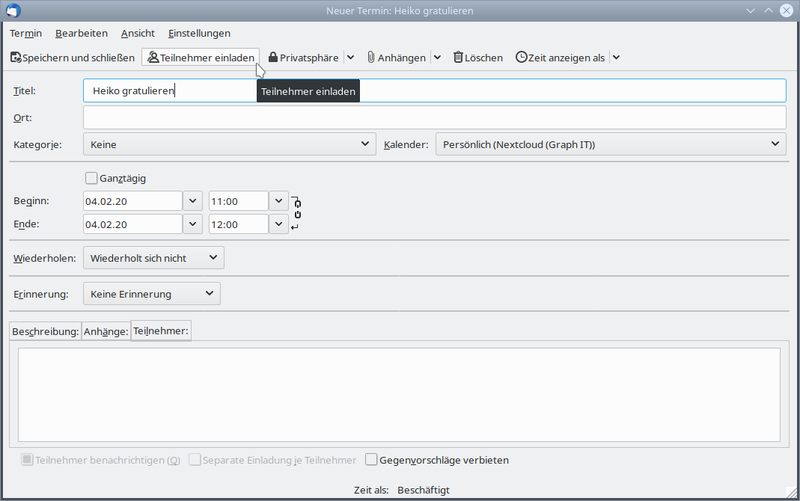The width and height of the screenshot is (800, 501).
Task: Click into the Ort input field
Action: 434,118
